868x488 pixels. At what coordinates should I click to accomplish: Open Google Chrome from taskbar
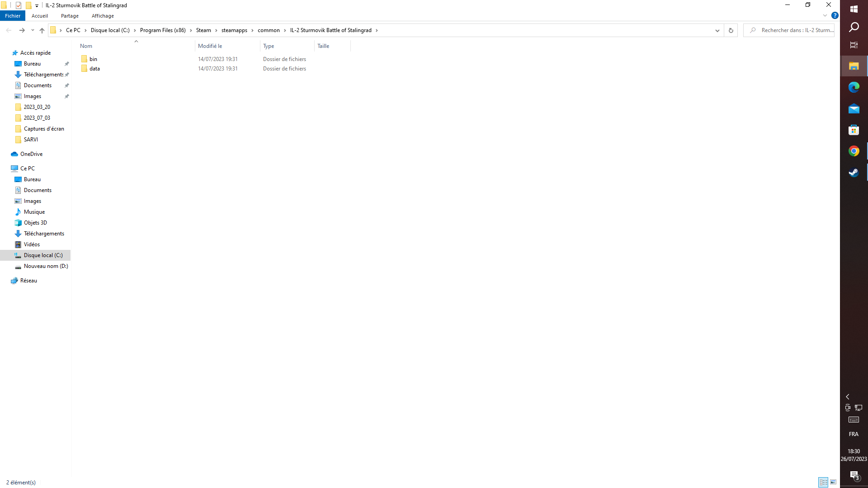(854, 151)
